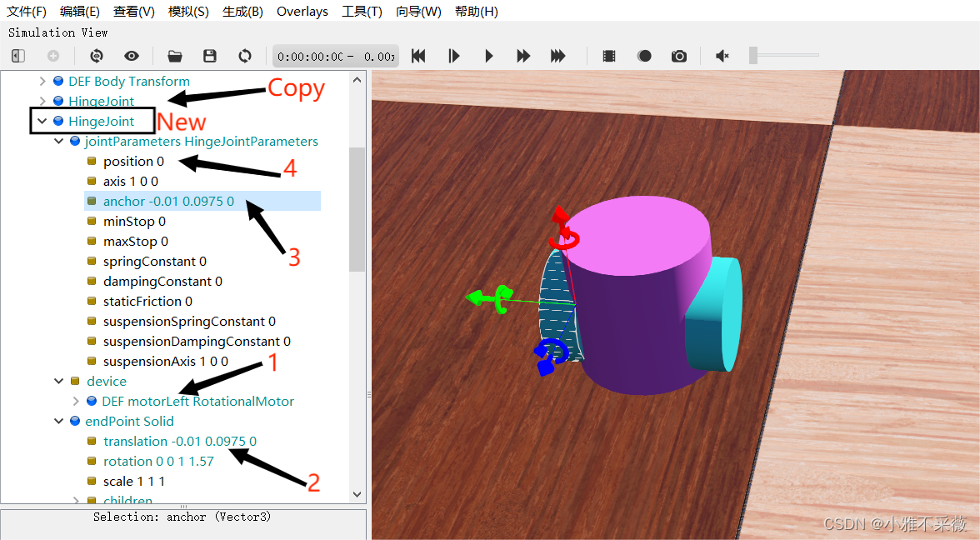This screenshot has height=540, width=980.
Task: Save the current world file
Action: [x=210, y=56]
